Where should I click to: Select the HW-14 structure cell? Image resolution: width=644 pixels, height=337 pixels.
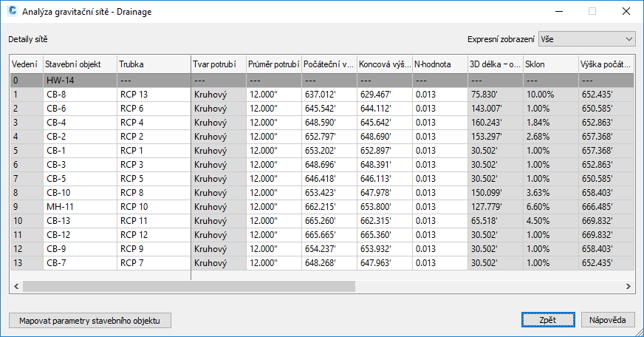pos(80,81)
